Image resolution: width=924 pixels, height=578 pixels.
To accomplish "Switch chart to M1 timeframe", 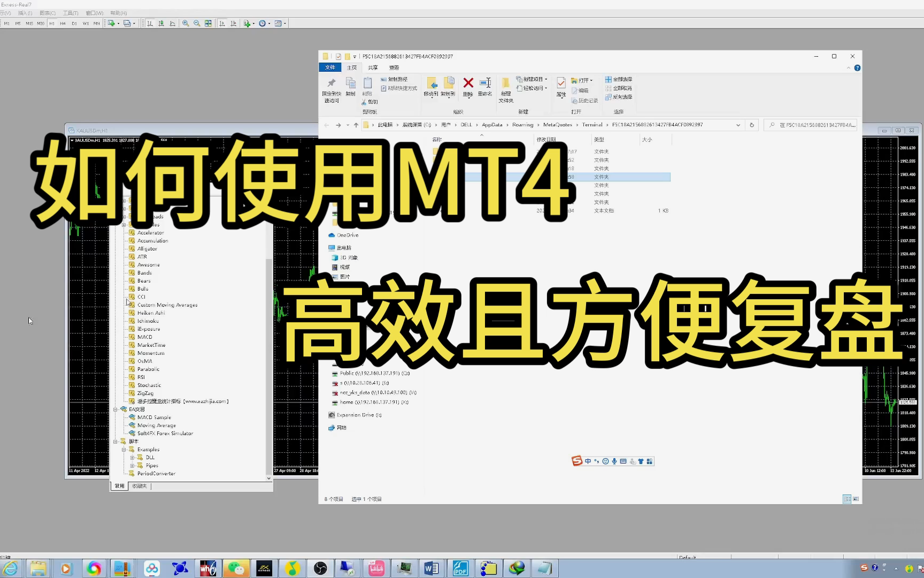I will (7, 24).
